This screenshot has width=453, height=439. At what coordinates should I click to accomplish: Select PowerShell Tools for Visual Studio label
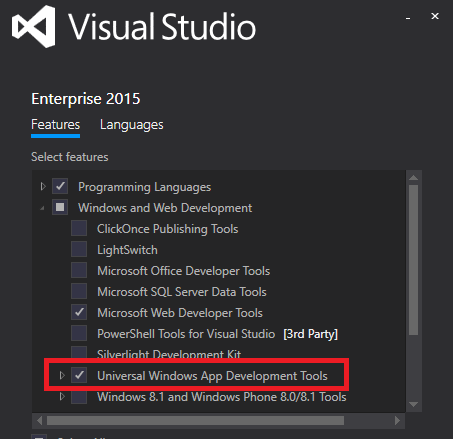pos(186,334)
